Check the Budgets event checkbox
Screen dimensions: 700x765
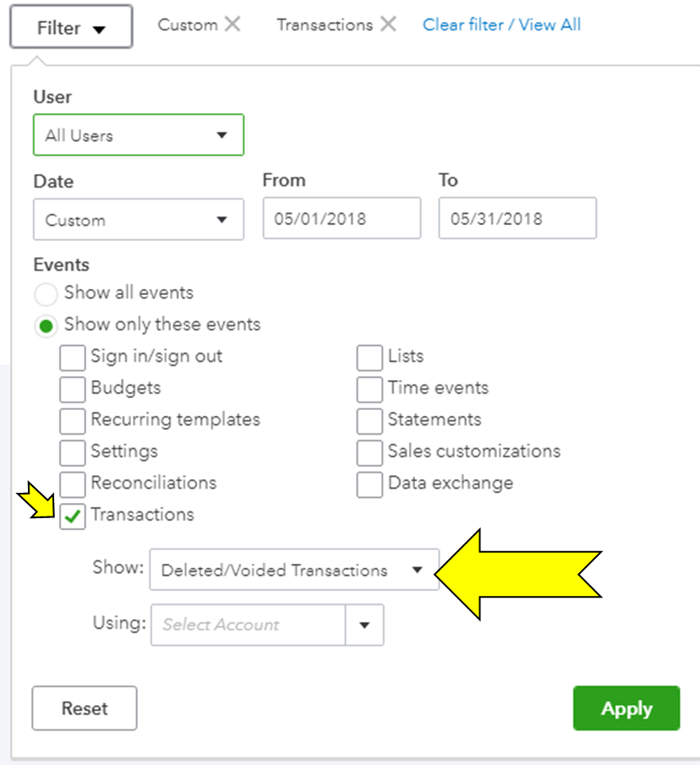[x=73, y=390]
